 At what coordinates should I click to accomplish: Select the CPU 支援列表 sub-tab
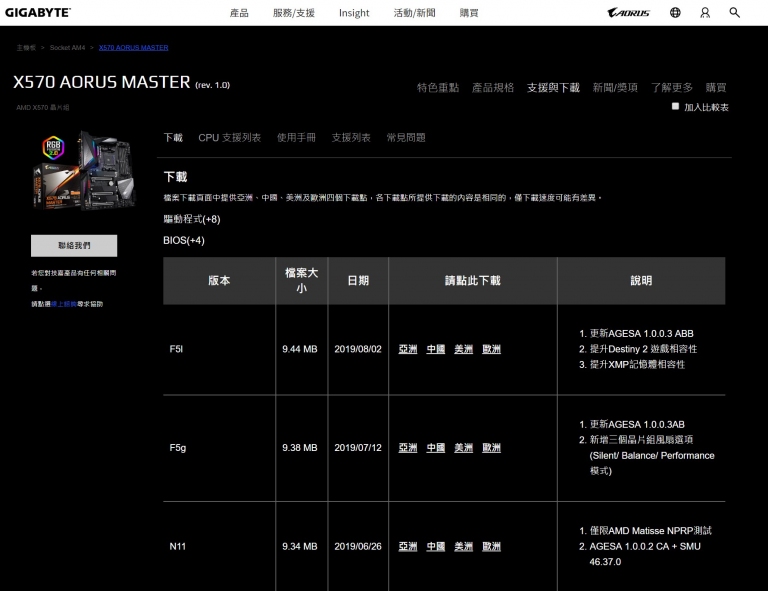229,138
